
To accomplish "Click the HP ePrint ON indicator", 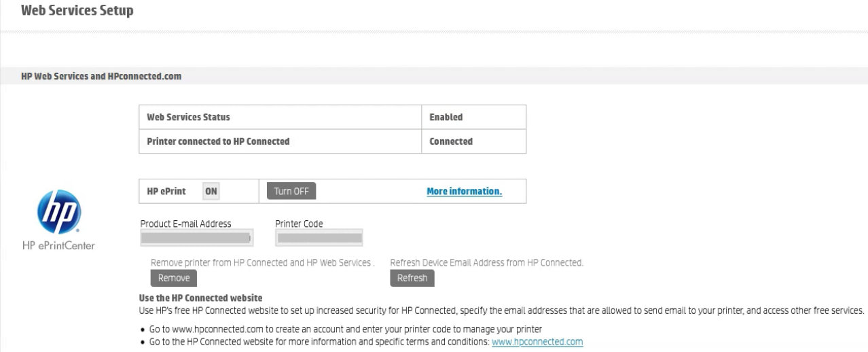I will click(211, 191).
